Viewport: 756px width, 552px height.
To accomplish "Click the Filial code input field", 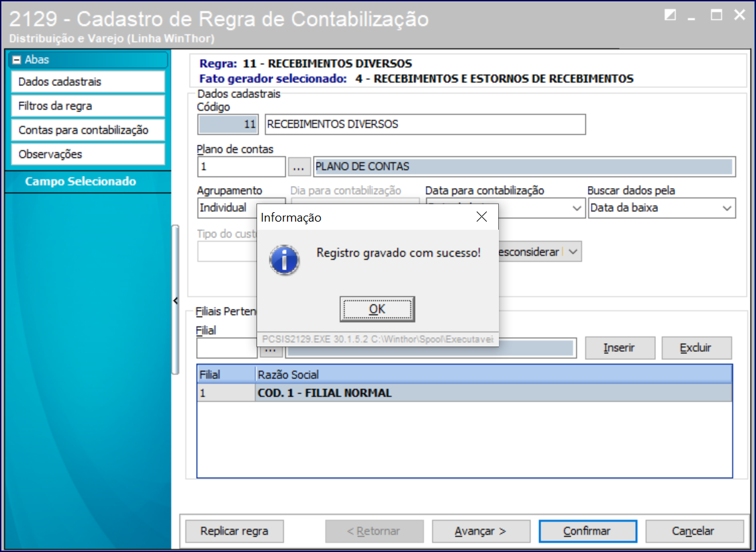I will coord(227,348).
